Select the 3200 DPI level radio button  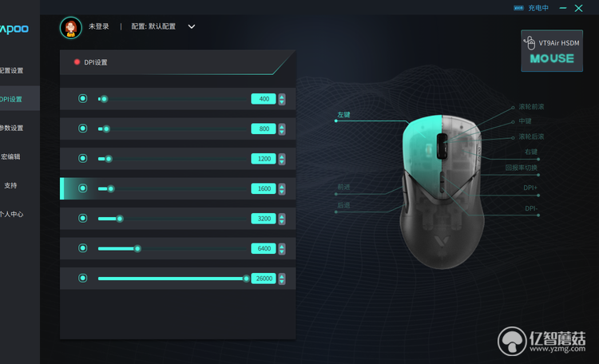(x=82, y=218)
